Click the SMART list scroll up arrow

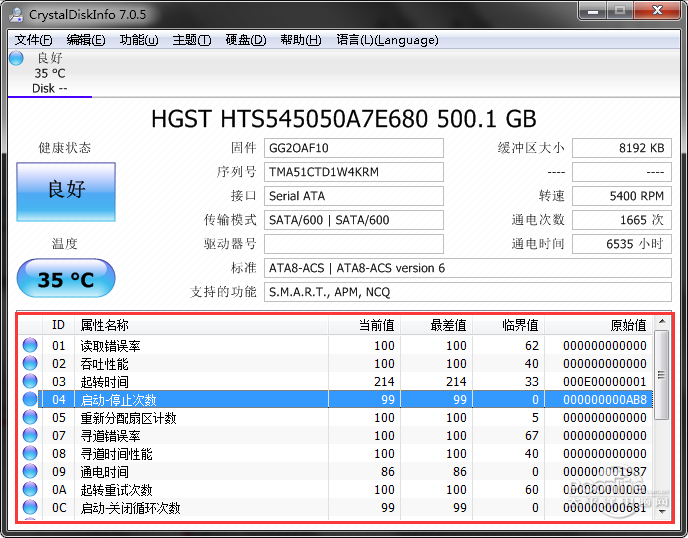coord(662,322)
